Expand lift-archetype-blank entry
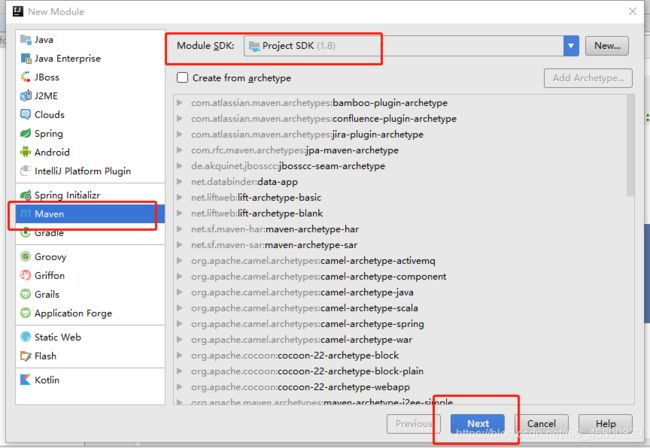650x448 pixels. (179, 213)
